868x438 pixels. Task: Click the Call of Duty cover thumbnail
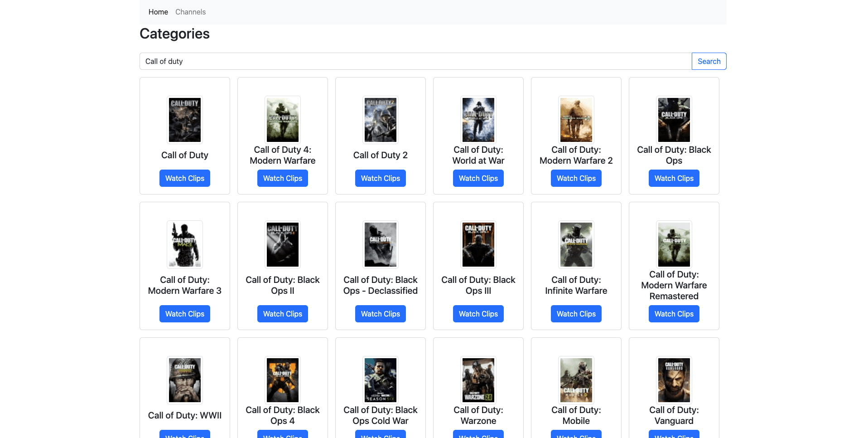[x=184, y=119]
